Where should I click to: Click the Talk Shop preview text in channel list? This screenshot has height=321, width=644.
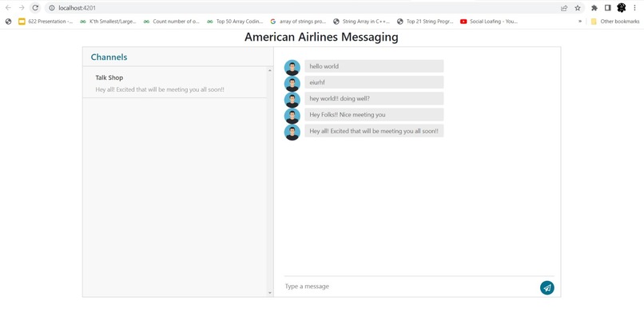coord(160,89)
